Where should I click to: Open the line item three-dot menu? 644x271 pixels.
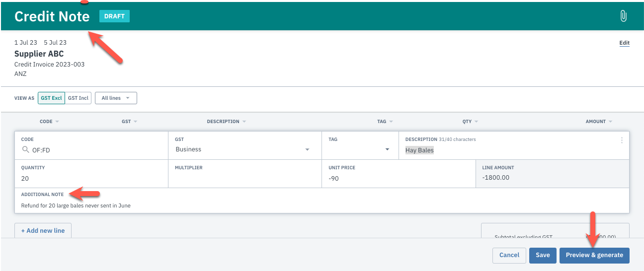[x=621, y=140]
